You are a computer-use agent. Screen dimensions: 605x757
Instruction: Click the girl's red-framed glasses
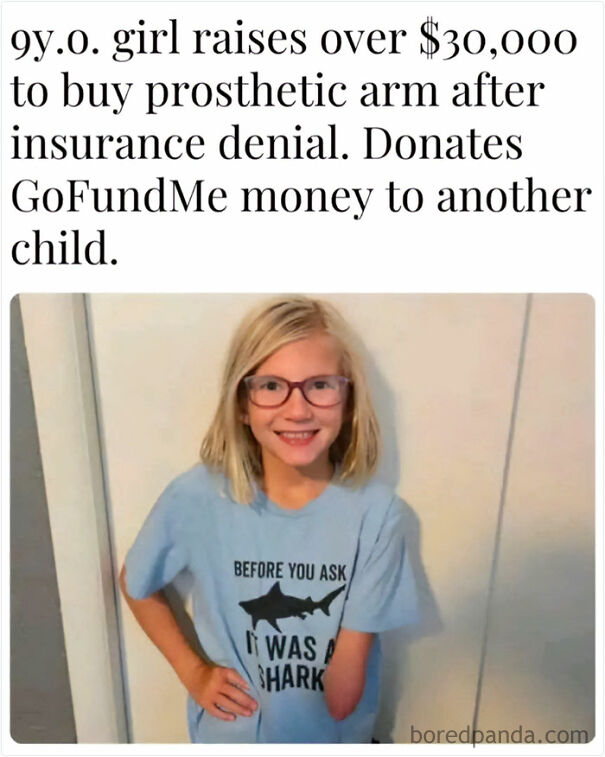pyautogui.click(x=296, y=391)
